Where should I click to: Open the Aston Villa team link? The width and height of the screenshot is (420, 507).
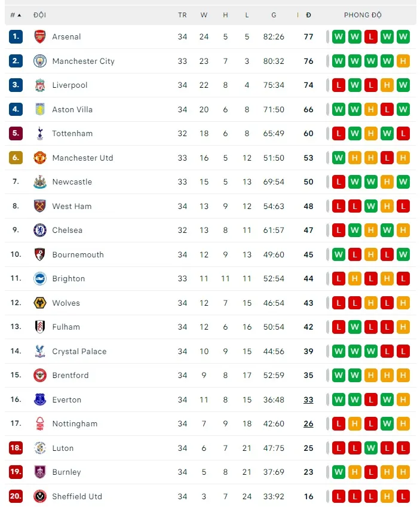(72, 109)
